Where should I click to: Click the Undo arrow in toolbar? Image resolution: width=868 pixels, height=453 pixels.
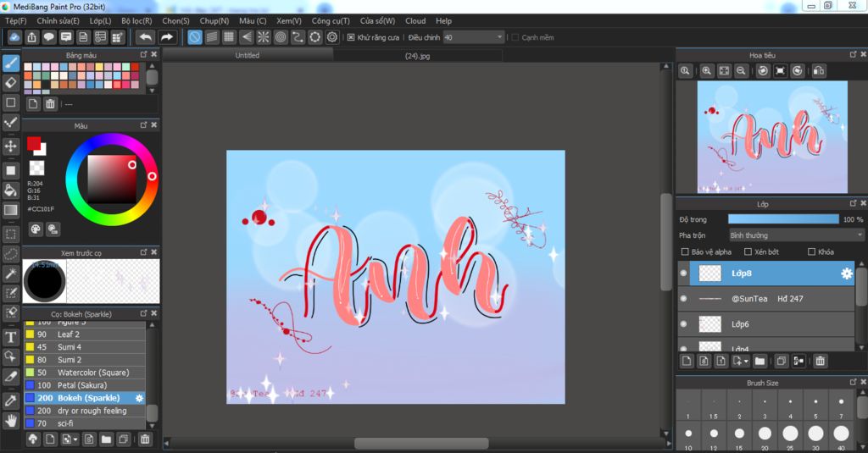[146, 37]
